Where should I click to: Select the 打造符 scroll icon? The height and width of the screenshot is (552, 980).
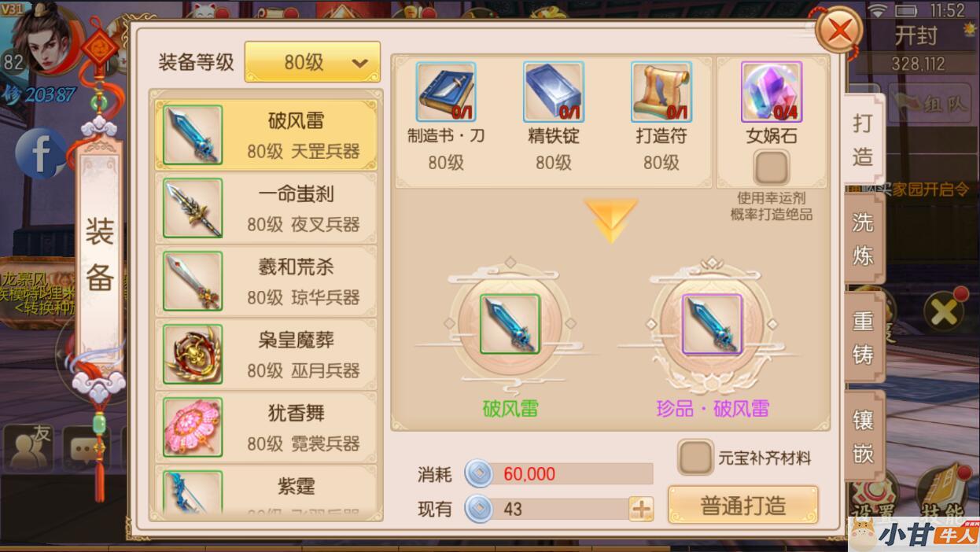[x=661, y=92]
